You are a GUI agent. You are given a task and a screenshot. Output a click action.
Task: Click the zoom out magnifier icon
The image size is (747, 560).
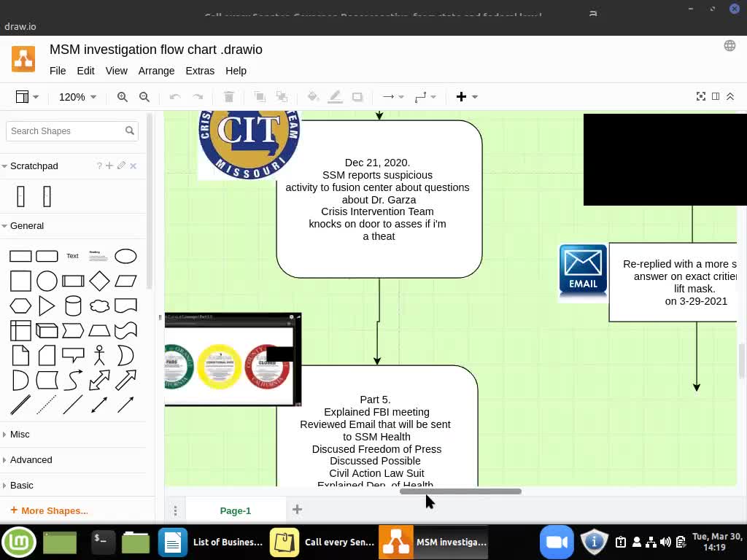(x=144, y=97)
